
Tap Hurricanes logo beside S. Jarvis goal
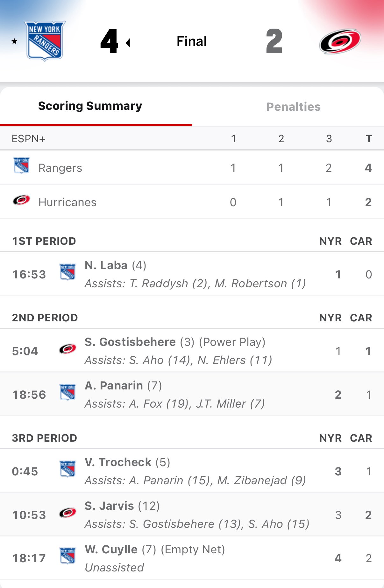[68, 513]
